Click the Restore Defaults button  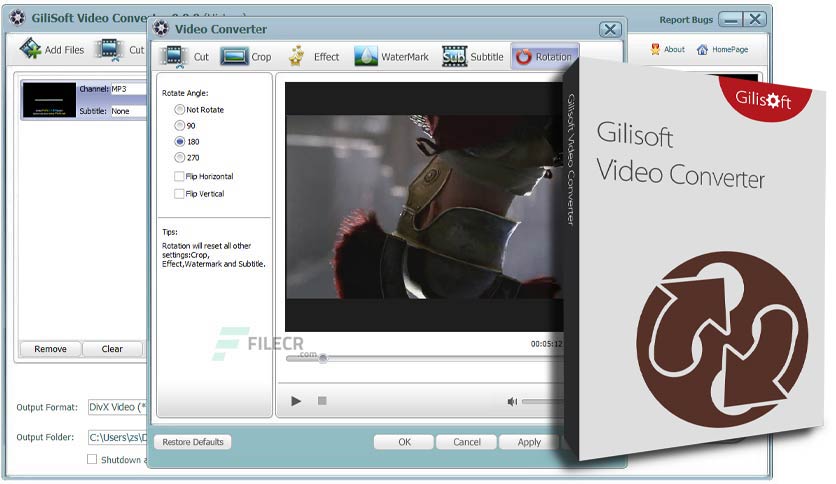click(192, 442)
